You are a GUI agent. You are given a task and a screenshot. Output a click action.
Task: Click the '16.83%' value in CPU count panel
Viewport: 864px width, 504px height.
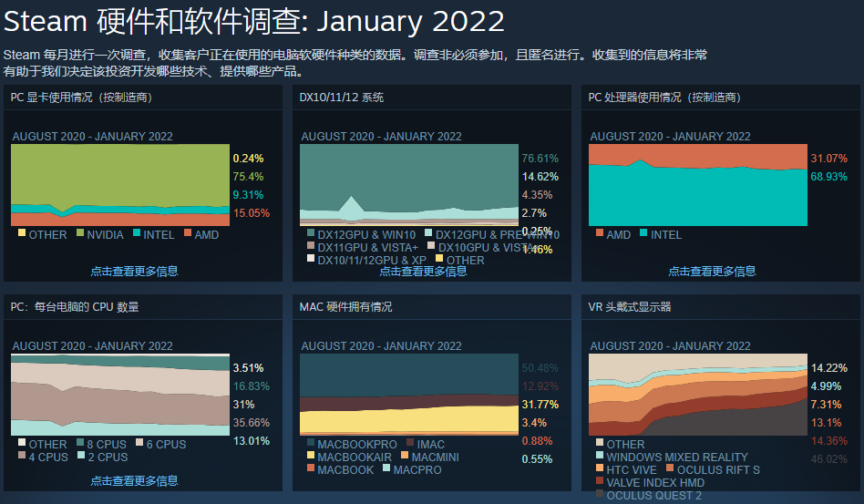252,386
